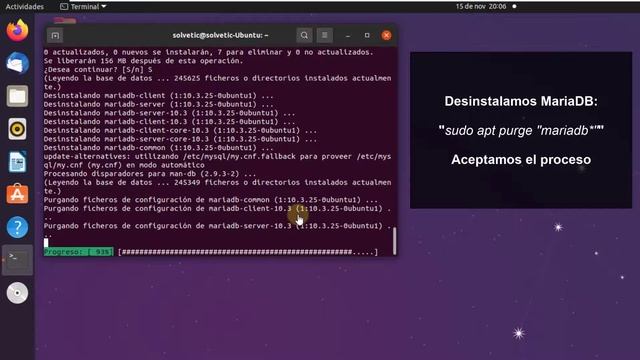
Task: Click "Purgando ficheros de configuración de mariadb-common" line
Action: [x=211, y=200]
